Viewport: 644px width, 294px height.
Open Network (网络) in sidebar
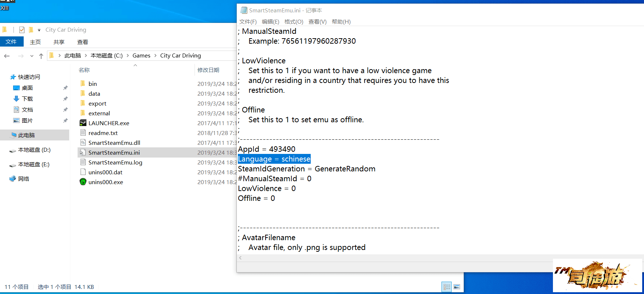click(x=24, y=179)
